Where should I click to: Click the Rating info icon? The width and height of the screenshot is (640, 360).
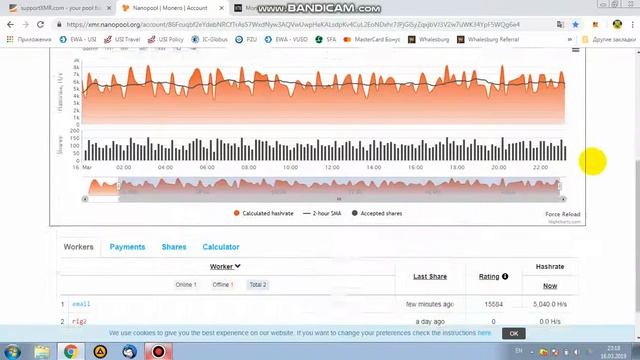[x=505, y=276]
